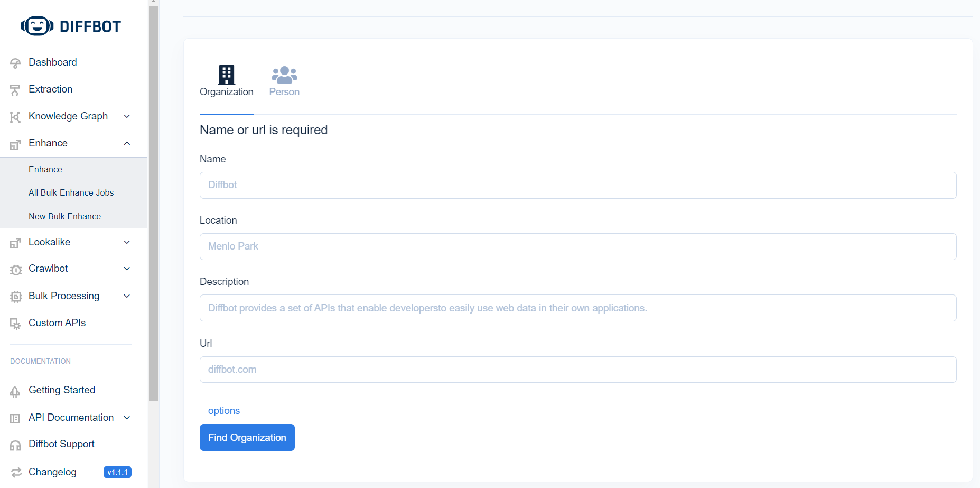Click the Crawlbot bug icon
This screenshot has width=980, height=488.
[15, 270]
